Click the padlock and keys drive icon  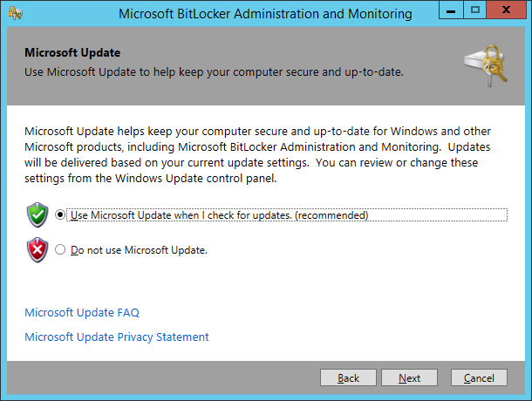(x=486, y=65)
